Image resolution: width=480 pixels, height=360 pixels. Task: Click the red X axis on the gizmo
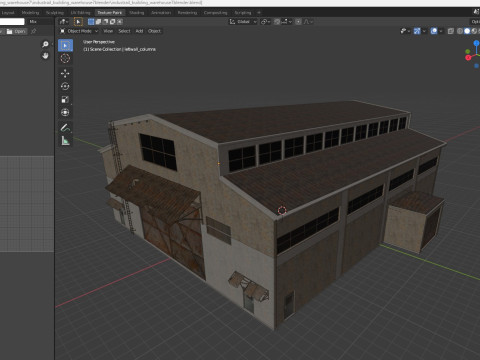tap(468, 58)
